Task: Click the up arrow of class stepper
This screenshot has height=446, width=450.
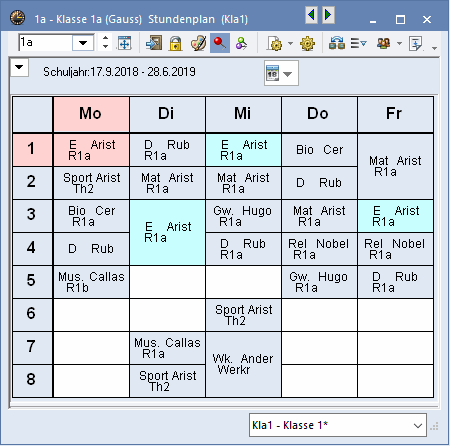Action: [x=105, y=38]
